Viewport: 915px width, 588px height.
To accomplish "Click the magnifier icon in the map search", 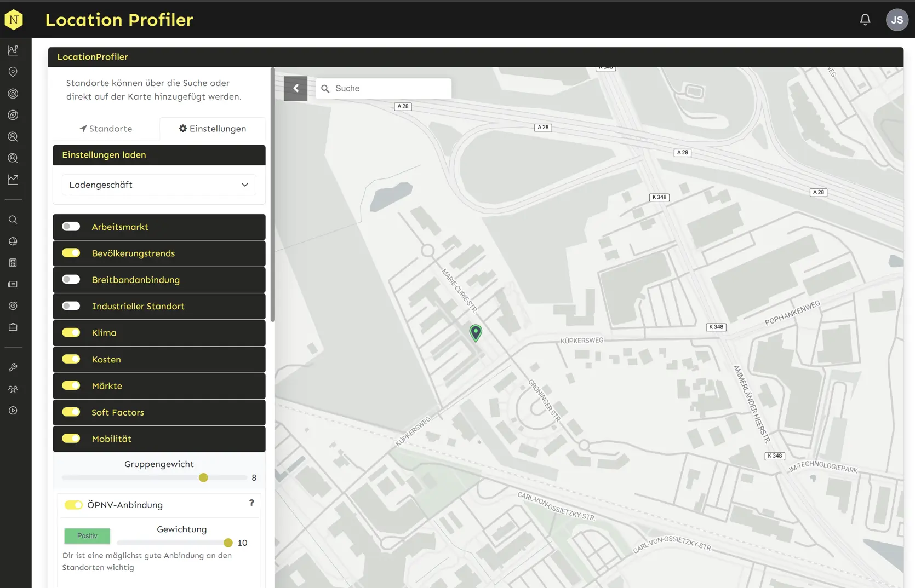I will pyautogui.click(x=325, y=89).
